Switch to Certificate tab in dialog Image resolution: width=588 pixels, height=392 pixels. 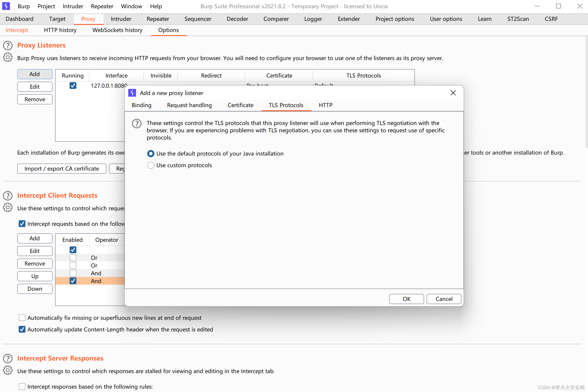[240, 105]
